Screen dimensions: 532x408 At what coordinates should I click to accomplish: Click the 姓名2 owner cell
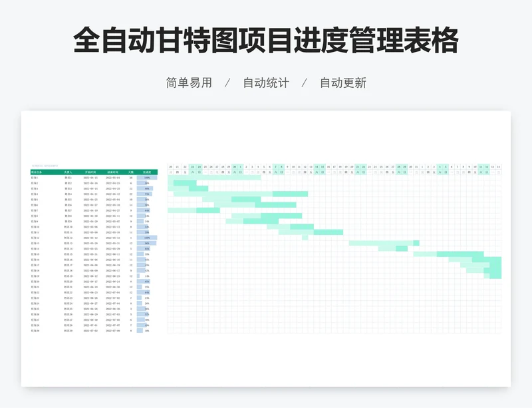click(x=68, y=183)
